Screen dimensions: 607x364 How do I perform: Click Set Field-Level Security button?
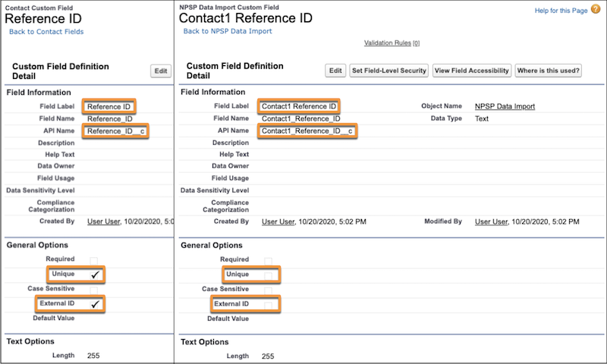pos(389,71)
